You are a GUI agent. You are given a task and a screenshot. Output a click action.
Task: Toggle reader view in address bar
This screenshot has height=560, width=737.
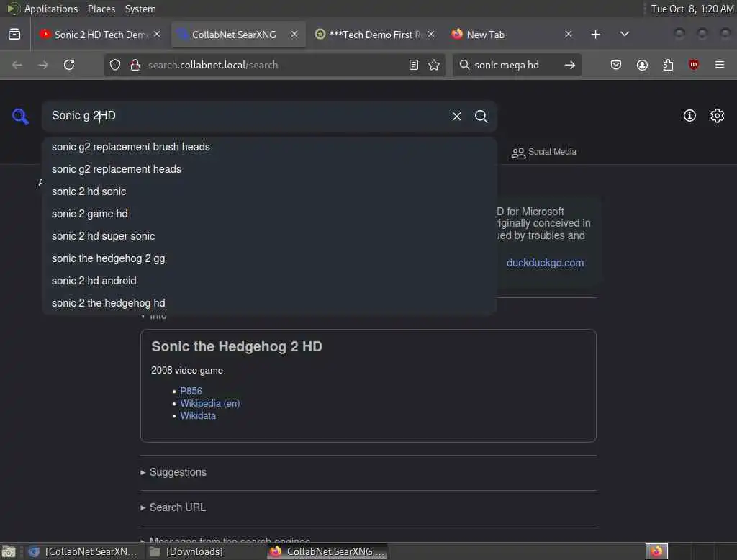[414, 65]
